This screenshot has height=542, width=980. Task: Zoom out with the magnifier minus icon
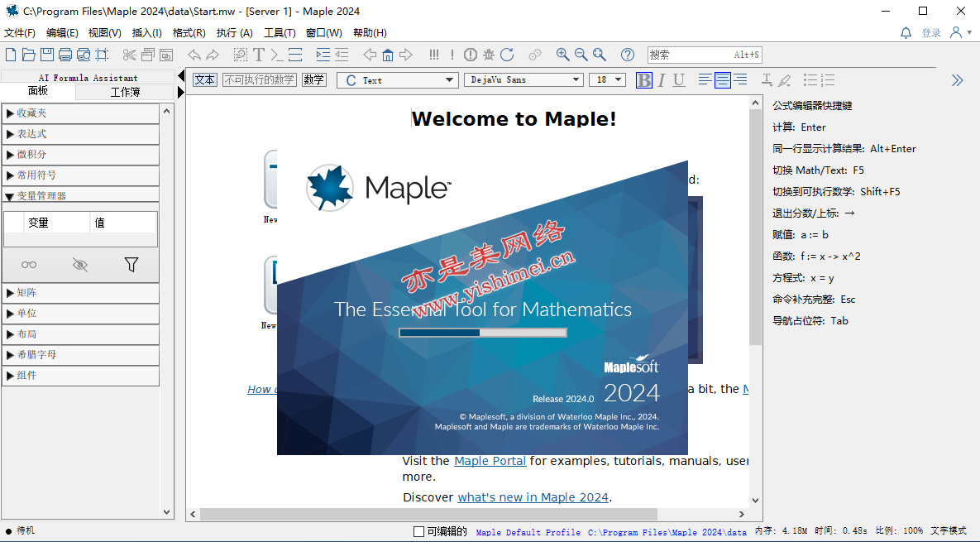coord(581,55)
